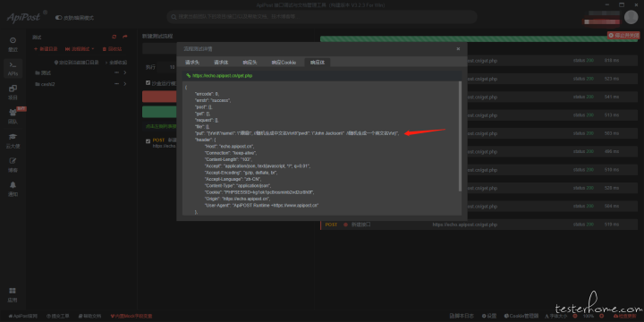Click the response body vertical scrollbar
644x322 pixels.
click(460, 136)
